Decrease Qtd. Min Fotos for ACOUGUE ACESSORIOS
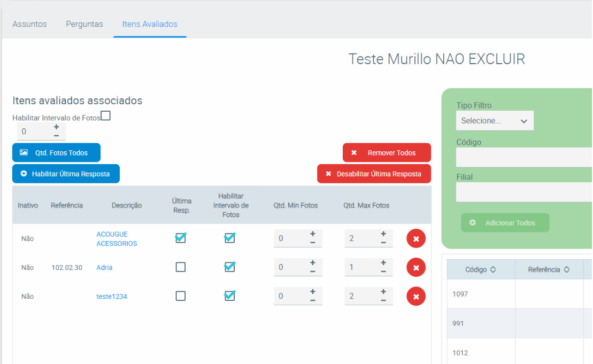This screenshot has width=593, height=364. (312, 243)
